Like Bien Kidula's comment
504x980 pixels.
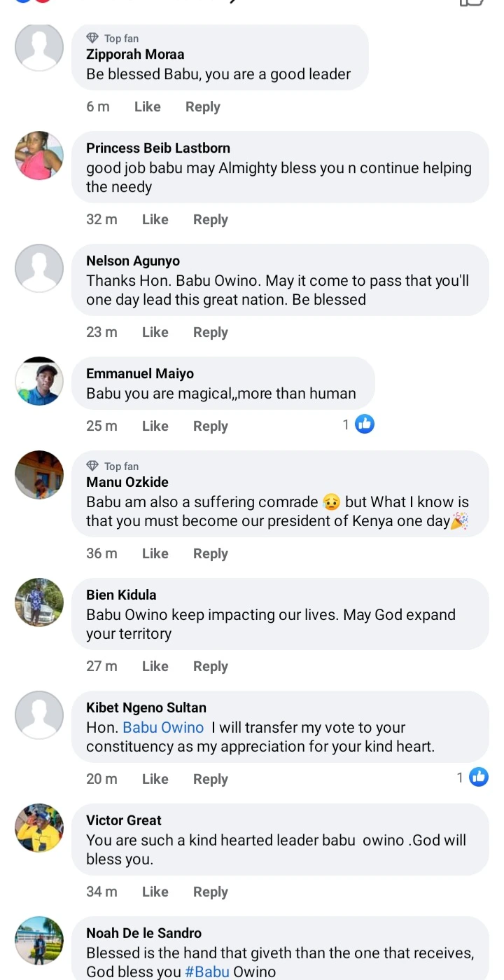coord(155,666)
